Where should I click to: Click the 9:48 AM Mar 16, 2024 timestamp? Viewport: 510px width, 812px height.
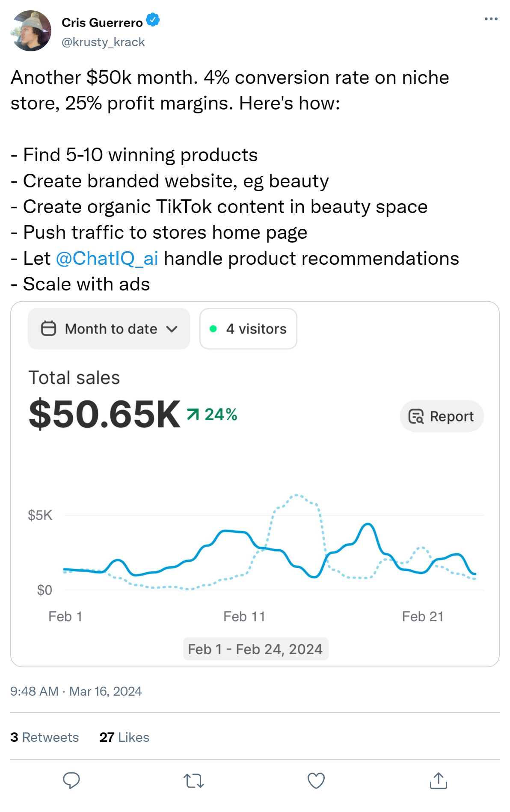coord(76,691)
